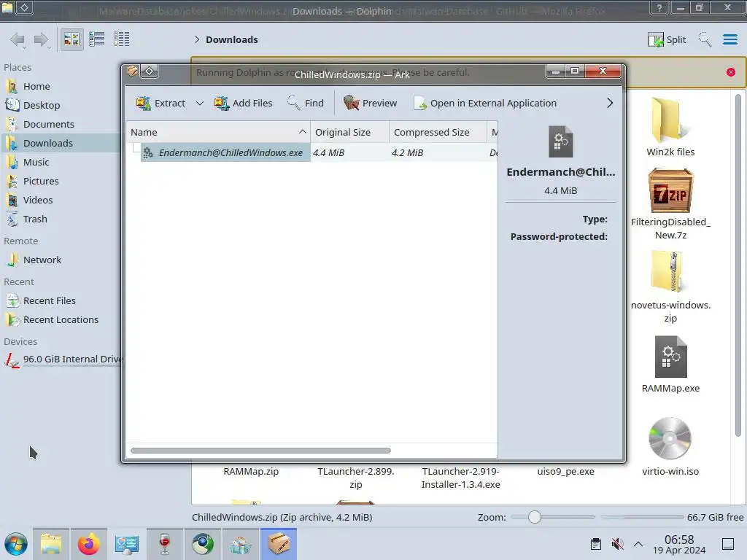Click the Split view button
This screenshot has width=747, height=560.
coord(667,39)
